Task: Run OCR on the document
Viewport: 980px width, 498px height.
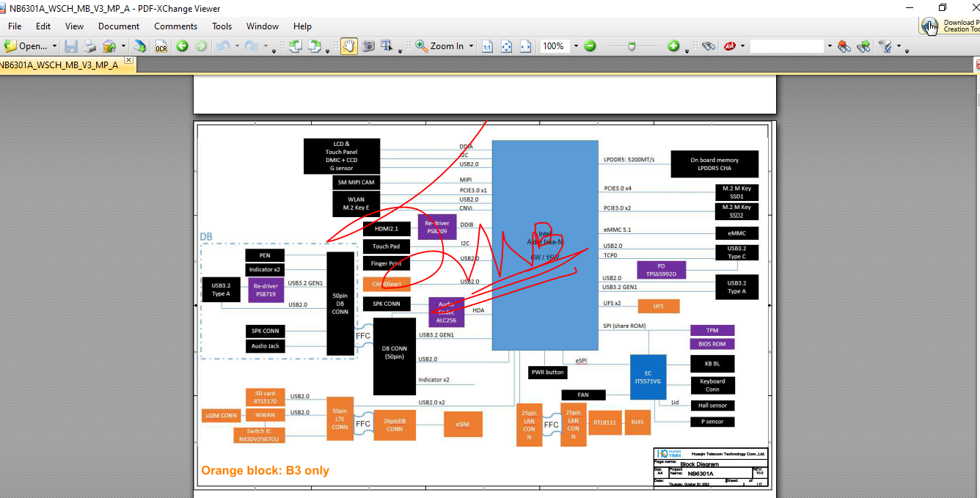Action: coord(161,45)
